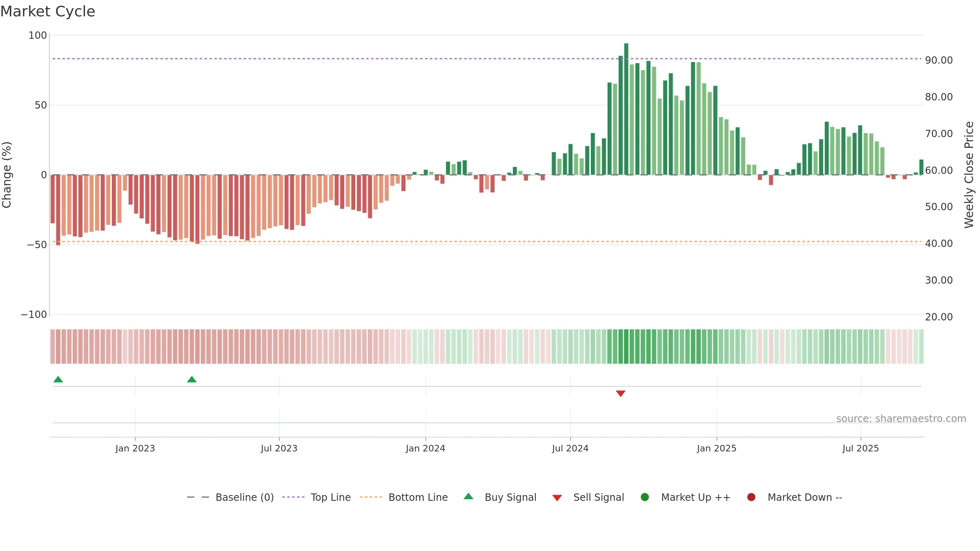Click the Market Cycle chart title
Viewport: 980px width, 551px height.
point(48,11)
